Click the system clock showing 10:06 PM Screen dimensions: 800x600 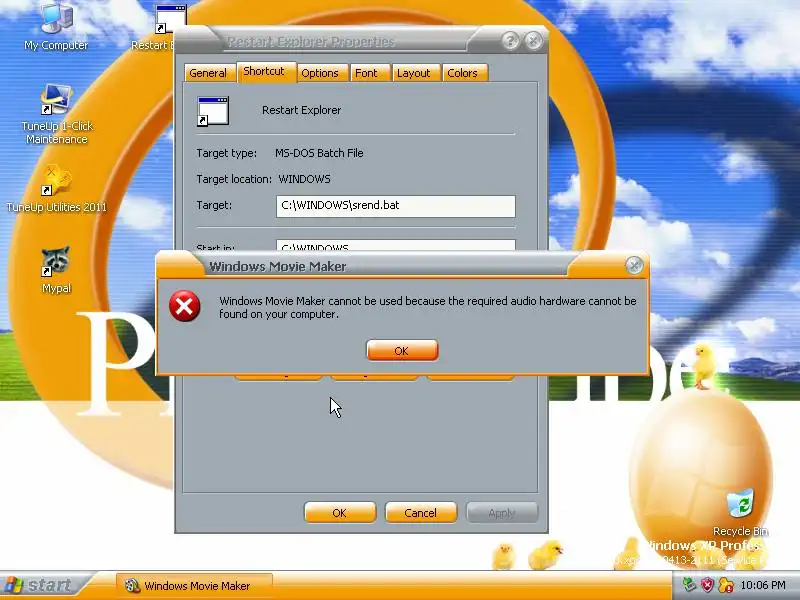click(x=763, y=585)
